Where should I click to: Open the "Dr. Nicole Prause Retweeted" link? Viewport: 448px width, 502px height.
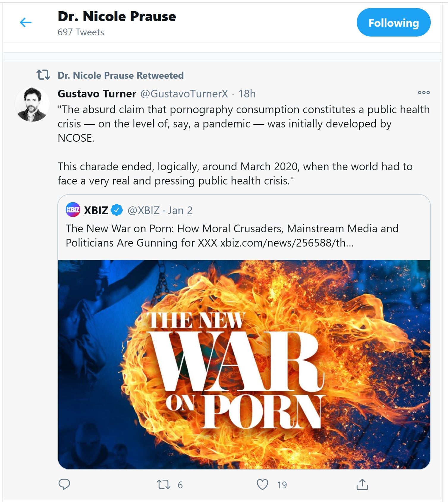click(120, 75)
